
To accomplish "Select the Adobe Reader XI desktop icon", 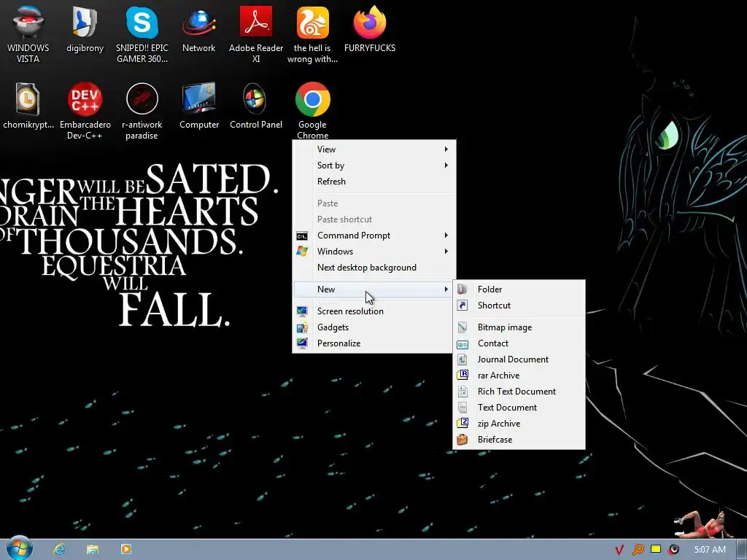I will 256,34.
